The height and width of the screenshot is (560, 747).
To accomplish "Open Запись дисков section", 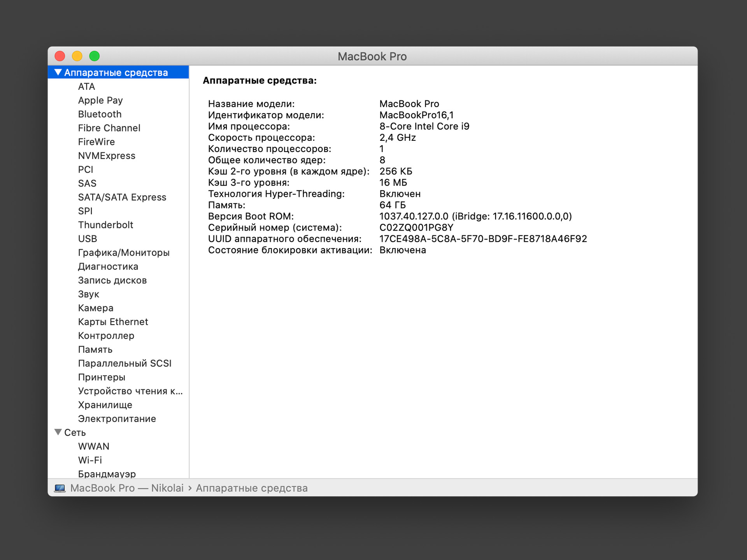I will click(x=112, y=280).
